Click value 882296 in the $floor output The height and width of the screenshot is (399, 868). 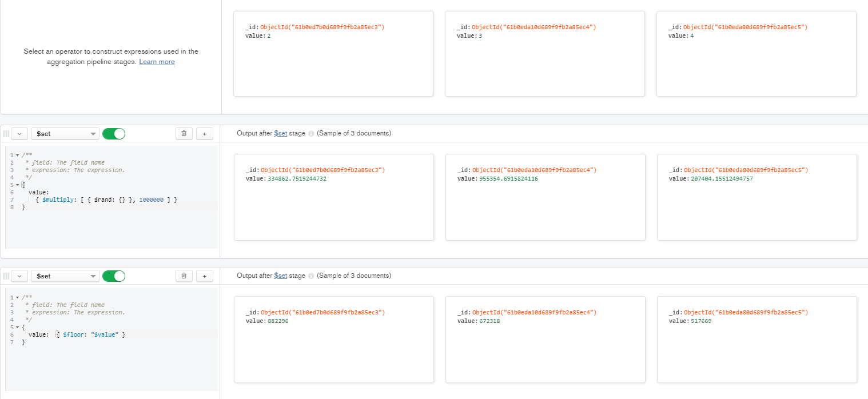278,321
